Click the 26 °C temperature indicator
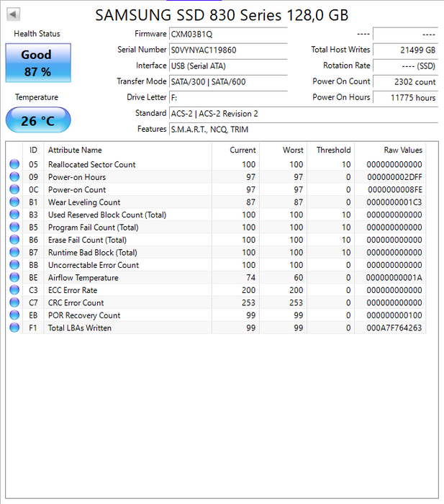The height and width of the screenshot is (504, 444). pos(38,120)
